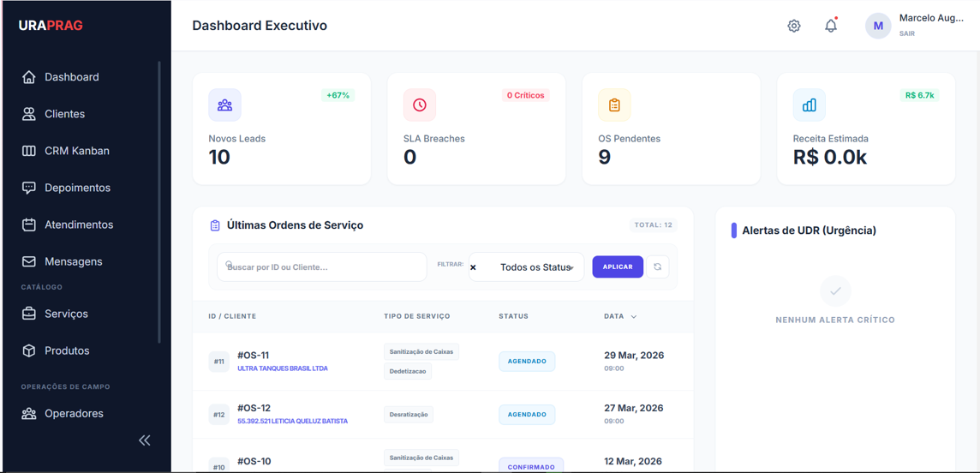This screenshot has height=473, width=980.
Task: Click the Receita Estimada chart icon
Action: 810,105
